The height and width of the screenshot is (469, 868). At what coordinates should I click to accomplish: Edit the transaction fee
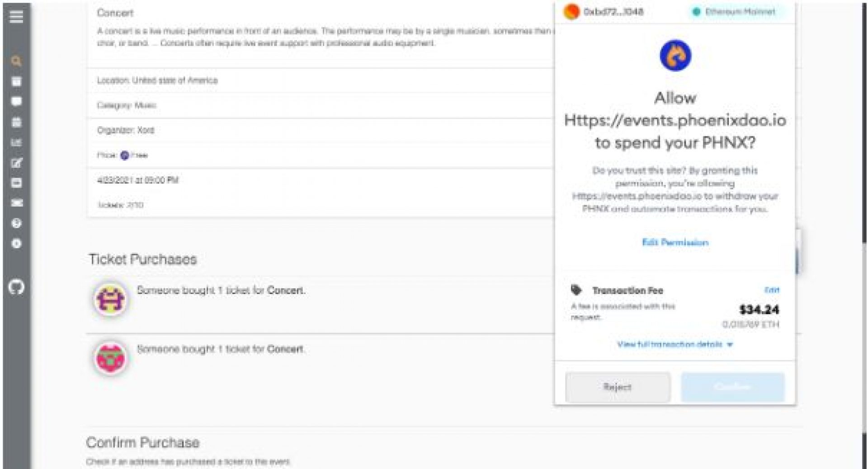tap(772, 290)
